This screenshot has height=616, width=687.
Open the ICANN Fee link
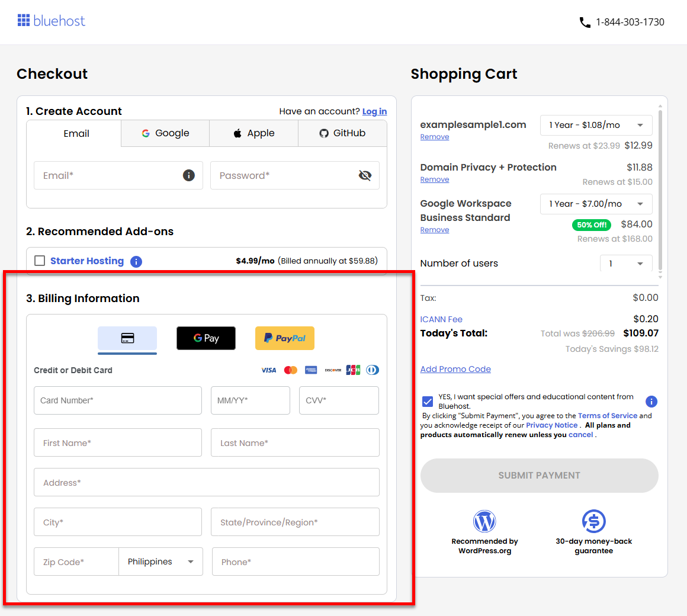coord(441,319)
